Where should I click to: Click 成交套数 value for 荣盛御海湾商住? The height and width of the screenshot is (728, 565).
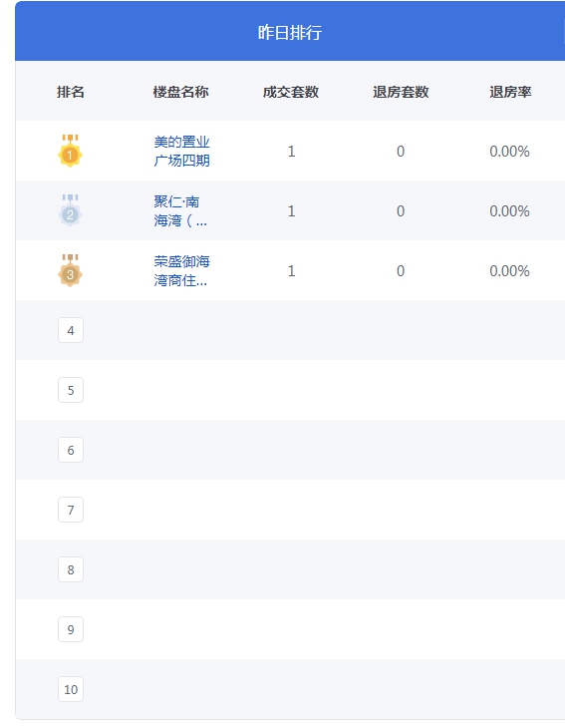click(291, 271)
